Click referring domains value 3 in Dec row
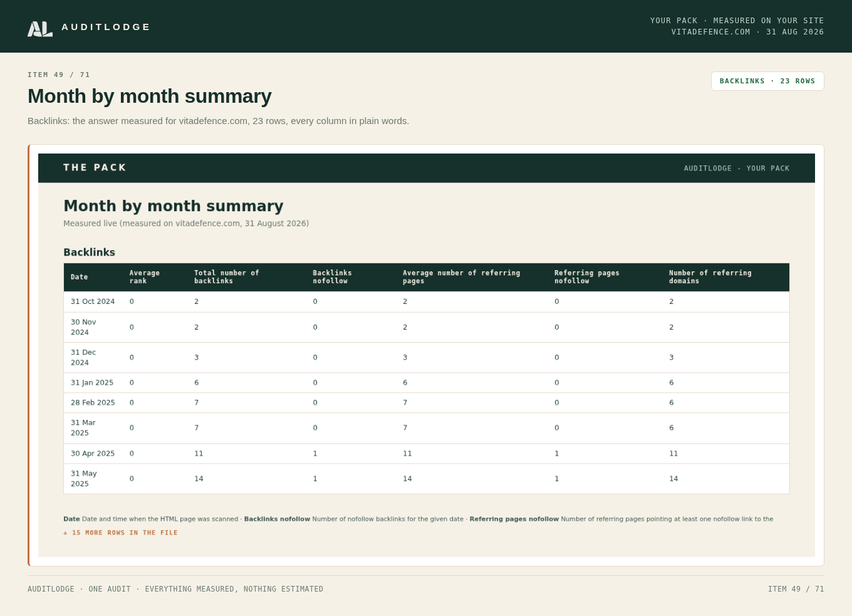 (x=672, y=357)
